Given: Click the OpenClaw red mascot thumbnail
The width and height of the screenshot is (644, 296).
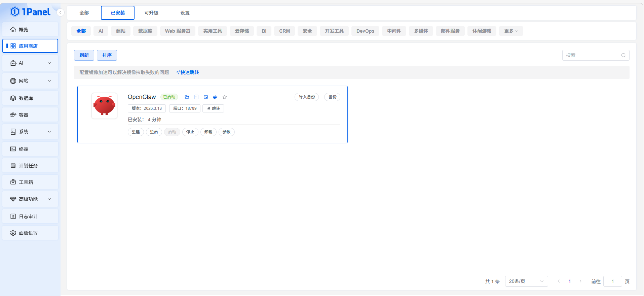Looking at the screenshot, I should point(104,106).
